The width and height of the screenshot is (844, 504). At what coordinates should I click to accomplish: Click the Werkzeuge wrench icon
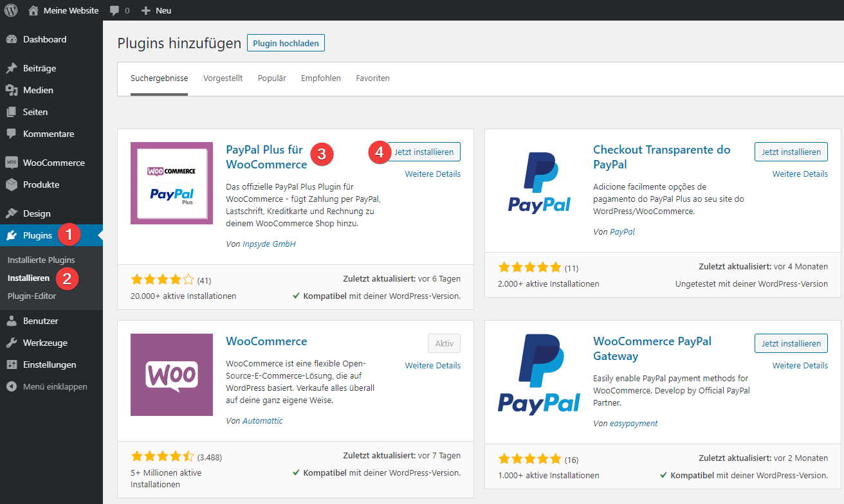click(x=12, y=343)
